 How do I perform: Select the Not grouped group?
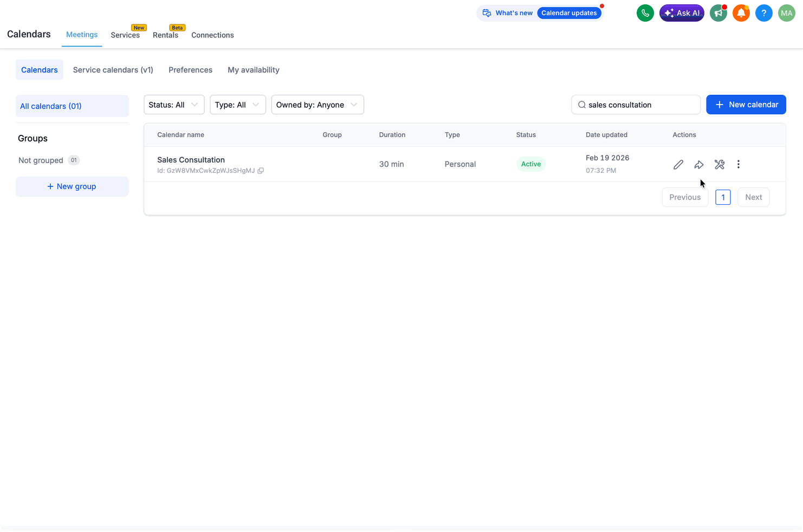(49, 160)
